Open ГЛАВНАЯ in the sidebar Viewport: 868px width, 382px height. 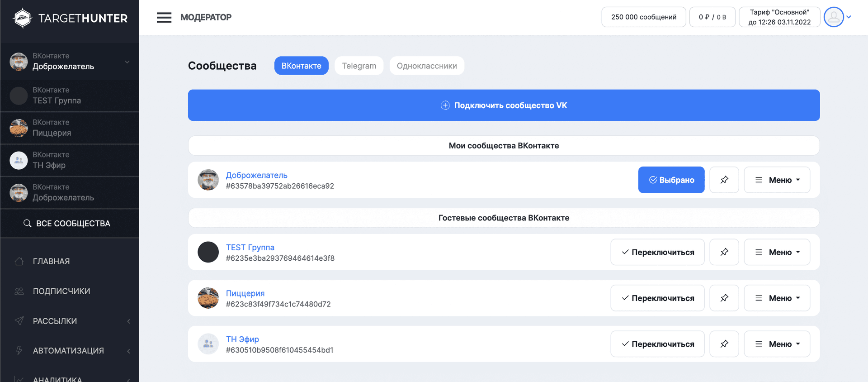pos(51,261)
